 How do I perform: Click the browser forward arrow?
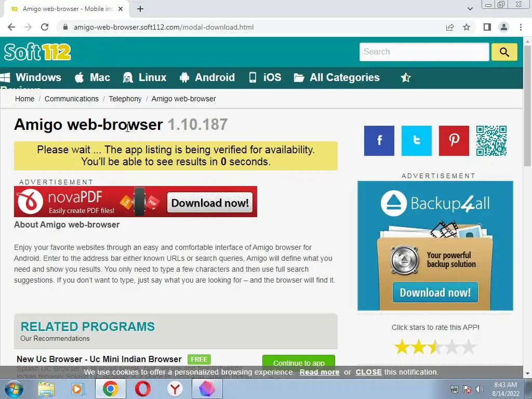pyautogui.click(x=28, y=27)
